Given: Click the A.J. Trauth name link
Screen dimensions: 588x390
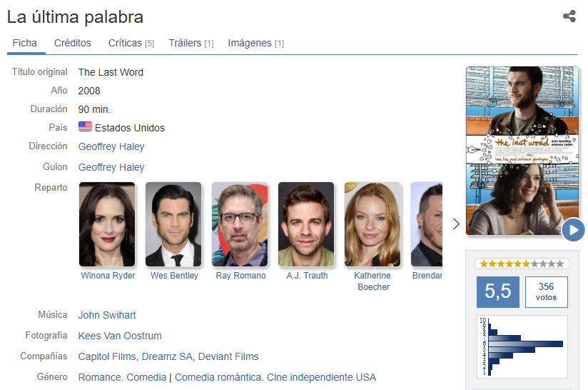Looking at the screenshot, I should point(307,276).
